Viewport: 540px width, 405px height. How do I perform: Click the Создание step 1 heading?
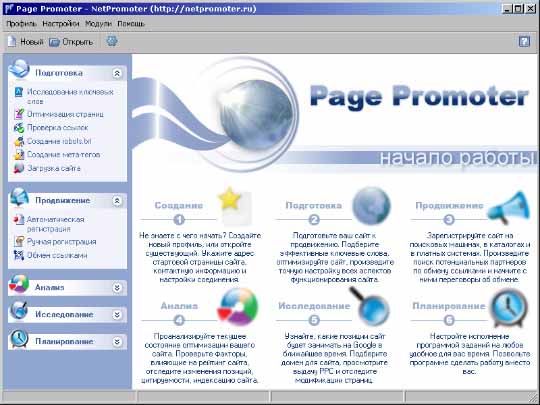178,206
